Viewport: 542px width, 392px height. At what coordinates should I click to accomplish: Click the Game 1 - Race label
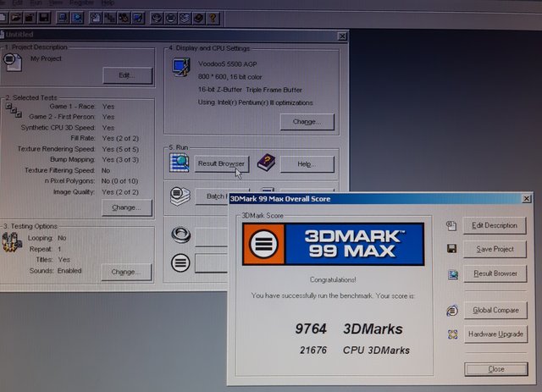point(72,106)
